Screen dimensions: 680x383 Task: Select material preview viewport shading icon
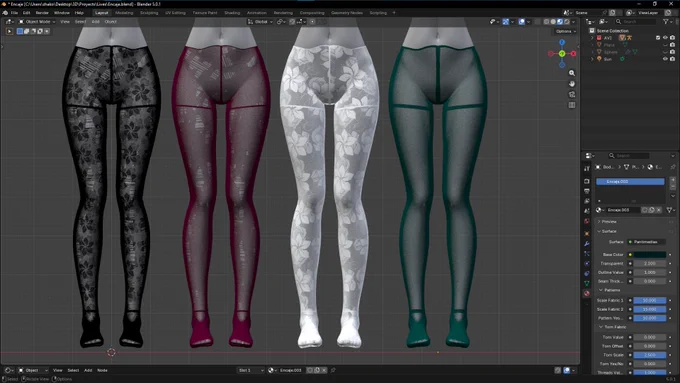(560, 22)
